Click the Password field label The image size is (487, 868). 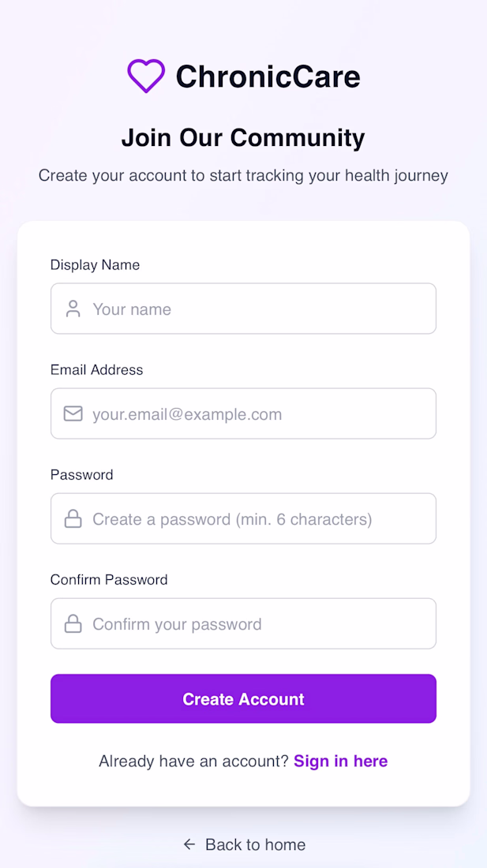pos(81,474)
